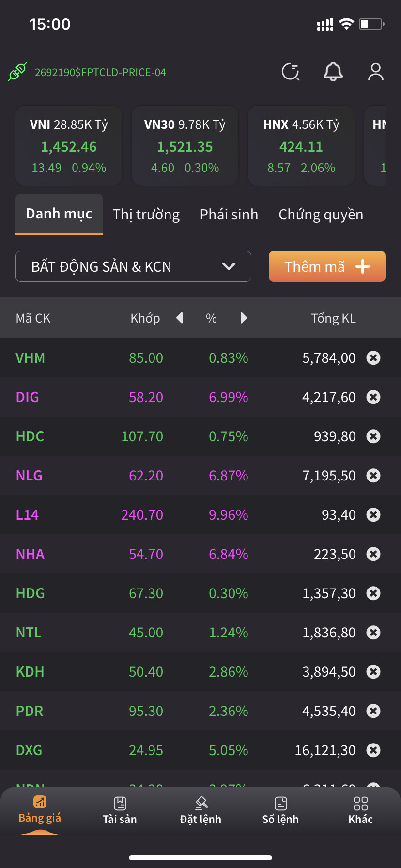Open the VNI index card
401x868 pixels.
click(69, 146)
